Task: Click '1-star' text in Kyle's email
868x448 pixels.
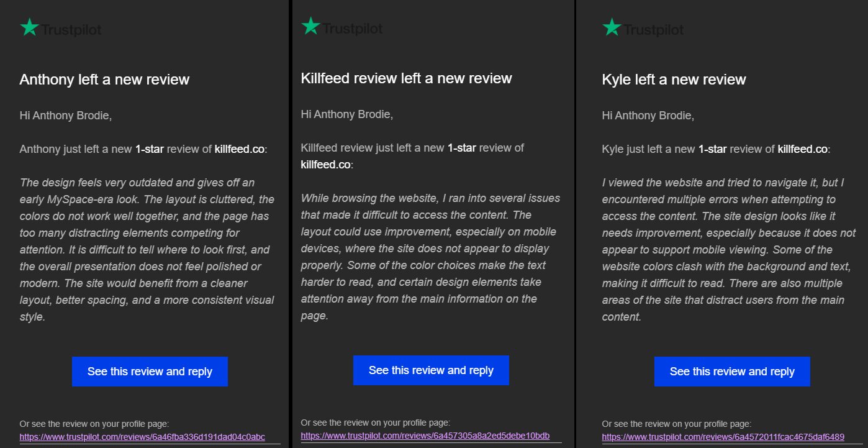Action: [713, 149]
